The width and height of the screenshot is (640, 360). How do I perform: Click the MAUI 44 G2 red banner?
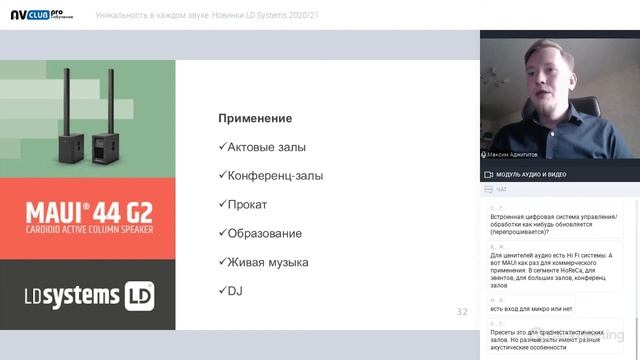[x=88, y=218]
